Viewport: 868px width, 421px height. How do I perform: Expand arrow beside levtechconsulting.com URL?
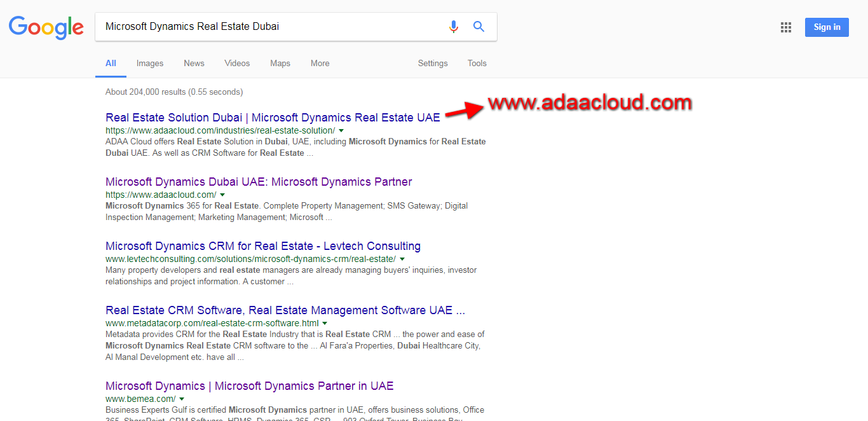coord(402,259)
